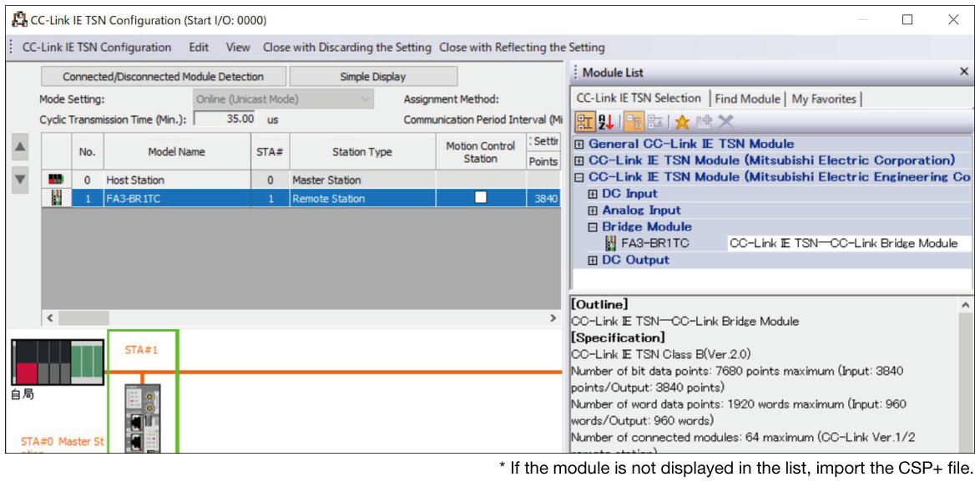Select the STA#1 bridge module image
The width and height of the screenshot is (980, 482).
[x=143, y=419]
